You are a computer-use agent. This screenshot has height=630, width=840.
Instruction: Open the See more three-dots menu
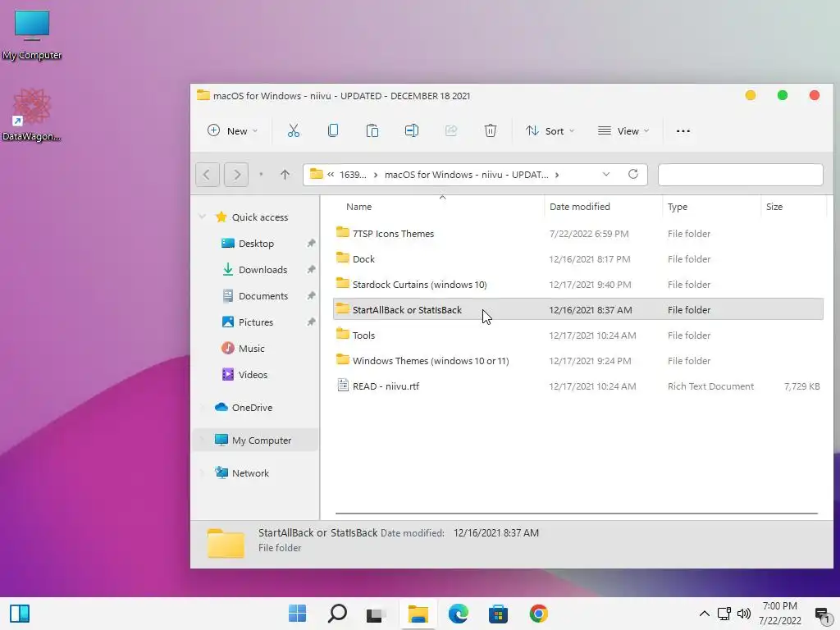683,131
